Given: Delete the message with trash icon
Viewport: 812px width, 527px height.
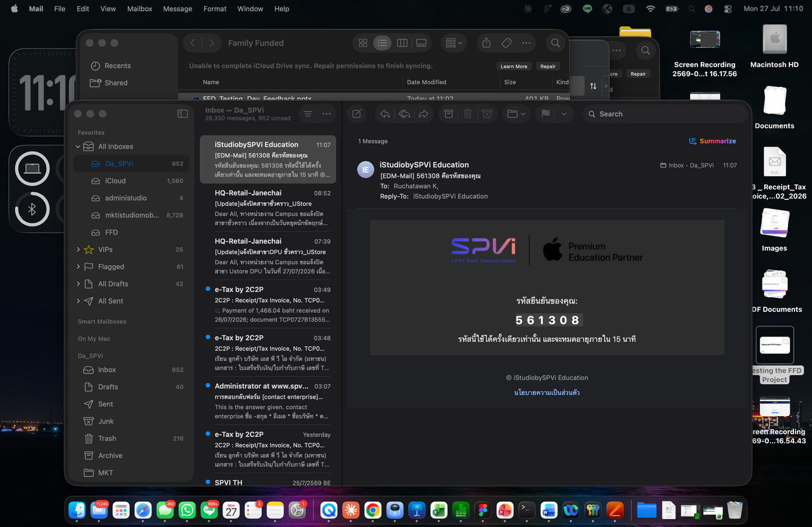Looking at the screenshot, I should [468, 114].
